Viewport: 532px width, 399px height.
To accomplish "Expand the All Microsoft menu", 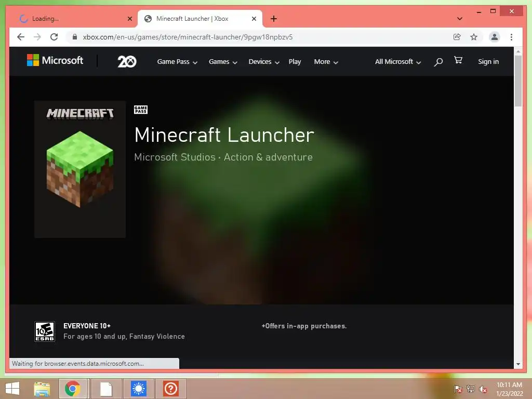I will [x=398, y=62].
